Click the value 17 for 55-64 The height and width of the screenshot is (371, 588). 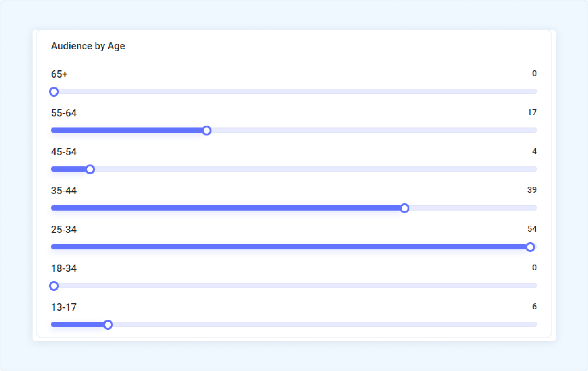[532, 112]
